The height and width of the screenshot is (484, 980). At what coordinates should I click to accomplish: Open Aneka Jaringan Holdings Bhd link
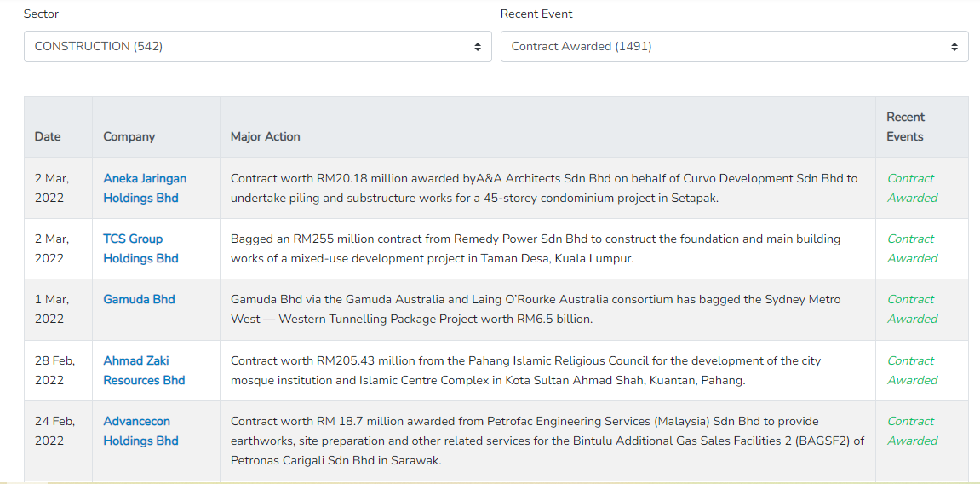point(144,188)
